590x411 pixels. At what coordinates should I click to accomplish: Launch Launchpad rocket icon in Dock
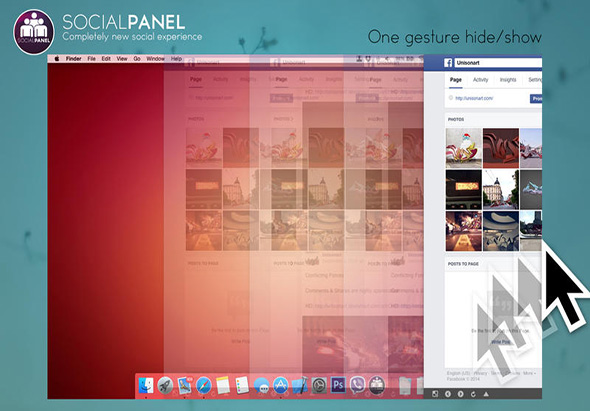pos(165,385)
